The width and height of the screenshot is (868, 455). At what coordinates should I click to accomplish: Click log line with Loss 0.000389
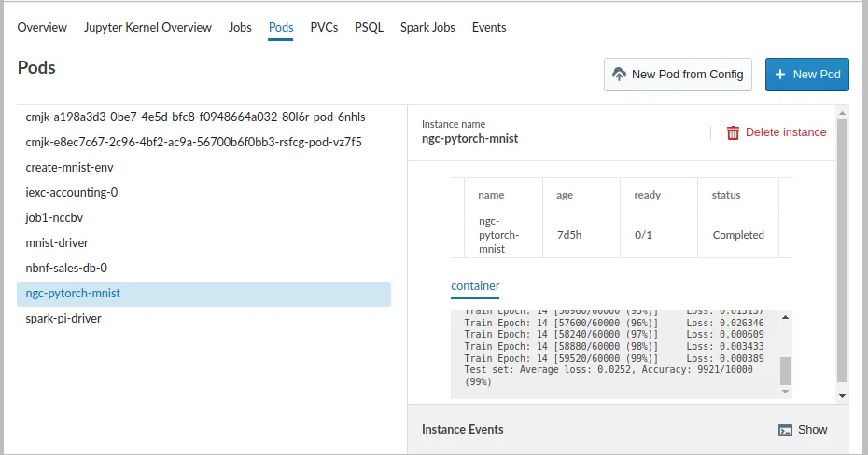pos(614,358)
